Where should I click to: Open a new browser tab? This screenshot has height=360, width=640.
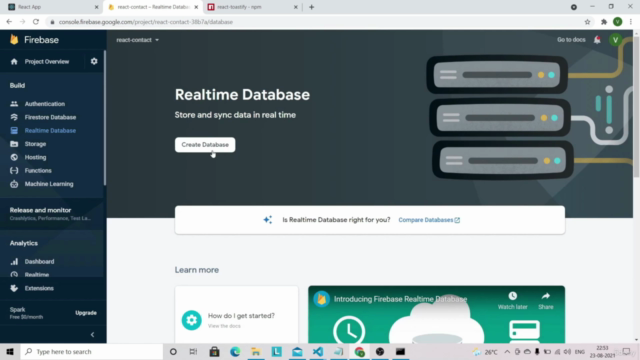tap(311, 7)
